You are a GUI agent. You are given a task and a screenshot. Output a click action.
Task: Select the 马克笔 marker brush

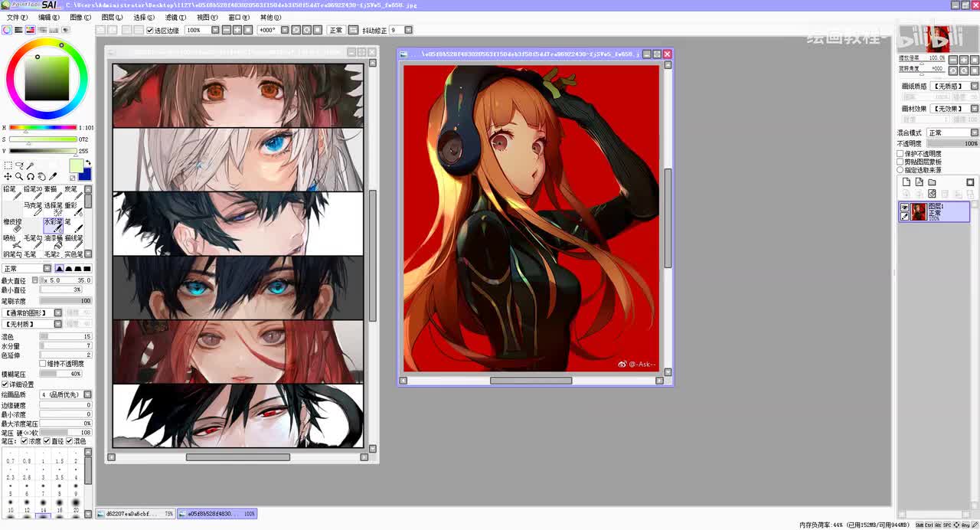coord(33,209)
